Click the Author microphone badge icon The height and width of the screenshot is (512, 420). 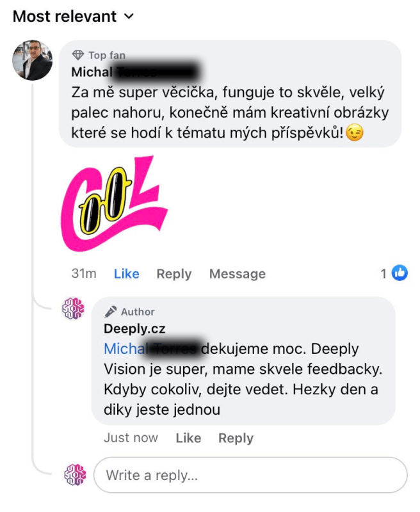point(110,312)
